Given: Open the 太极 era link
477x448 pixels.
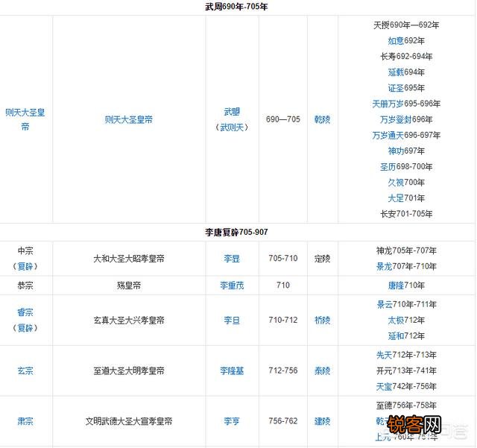Looking at the screenshot, I should [396, 321].
